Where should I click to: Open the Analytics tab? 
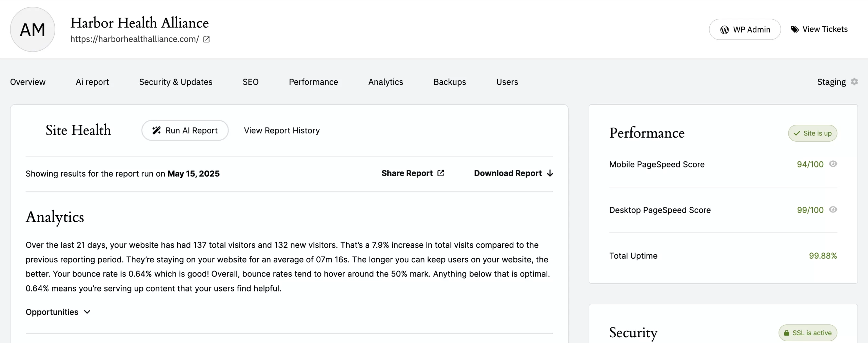(x=386, y=82)
